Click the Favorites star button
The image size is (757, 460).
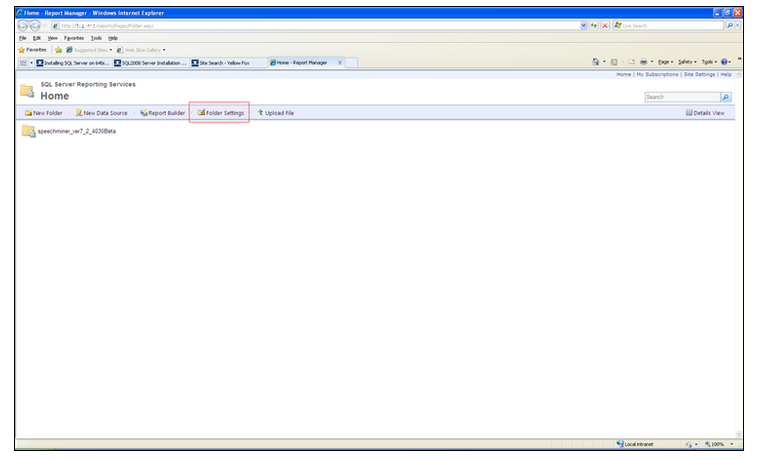[x=32, y=50]
